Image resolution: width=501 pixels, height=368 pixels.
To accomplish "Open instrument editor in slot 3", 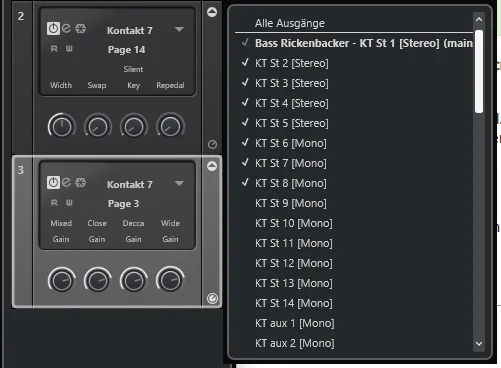I will coord(66,182).
